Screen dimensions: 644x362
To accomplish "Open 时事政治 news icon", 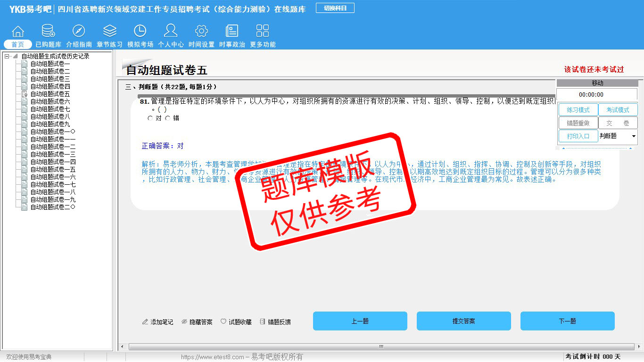I will (232, 32).
